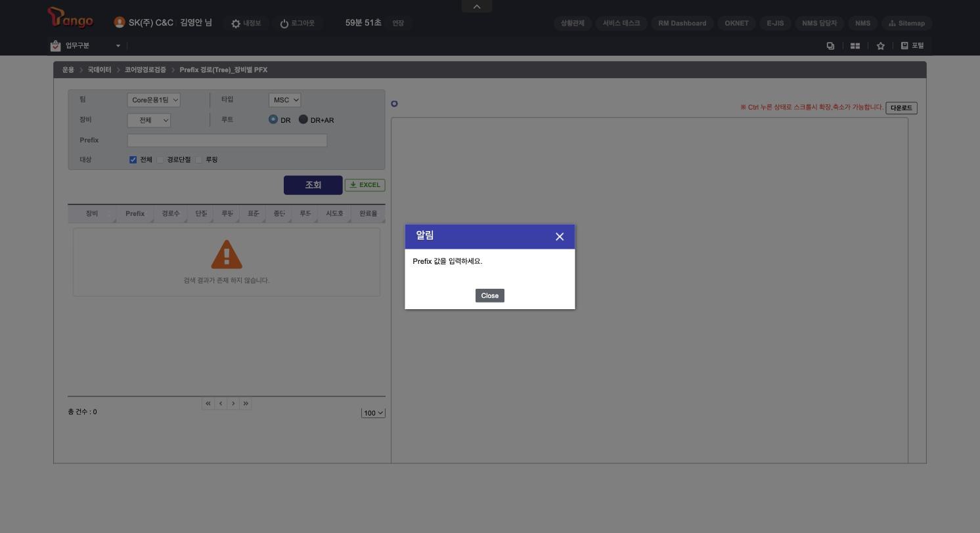Open the Sitemap
This screenshot has height=533, width=980.
tap(906, 23)
